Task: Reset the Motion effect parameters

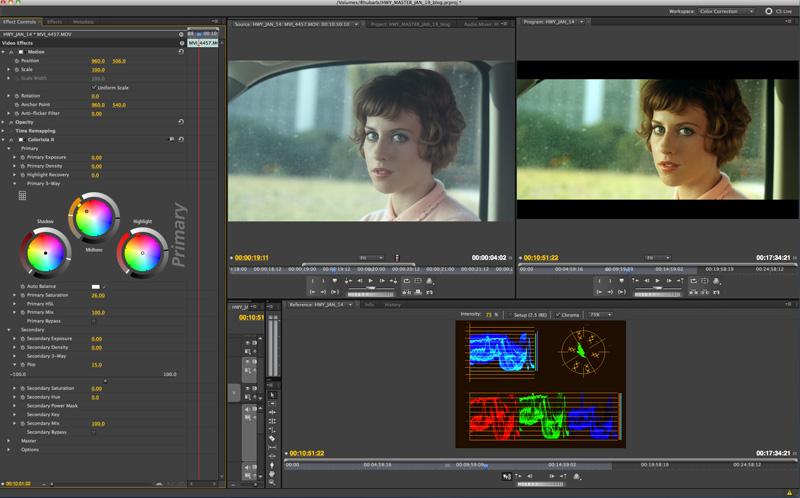Action: (x=180, y=51)
